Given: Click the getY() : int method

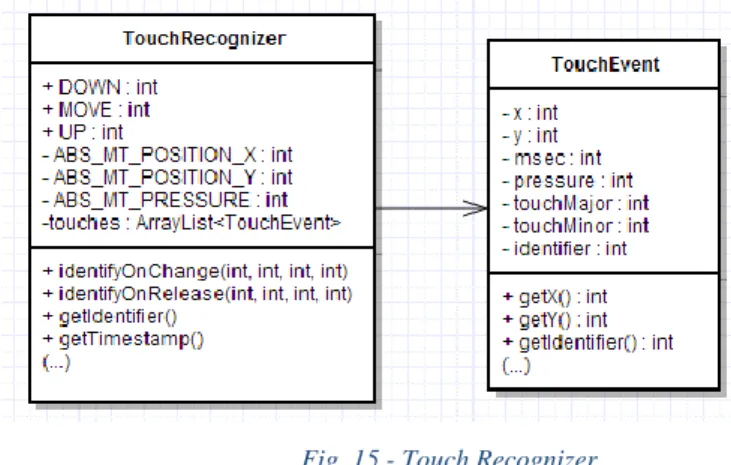Looking at the screenshot, I should [x=555, y=320].
